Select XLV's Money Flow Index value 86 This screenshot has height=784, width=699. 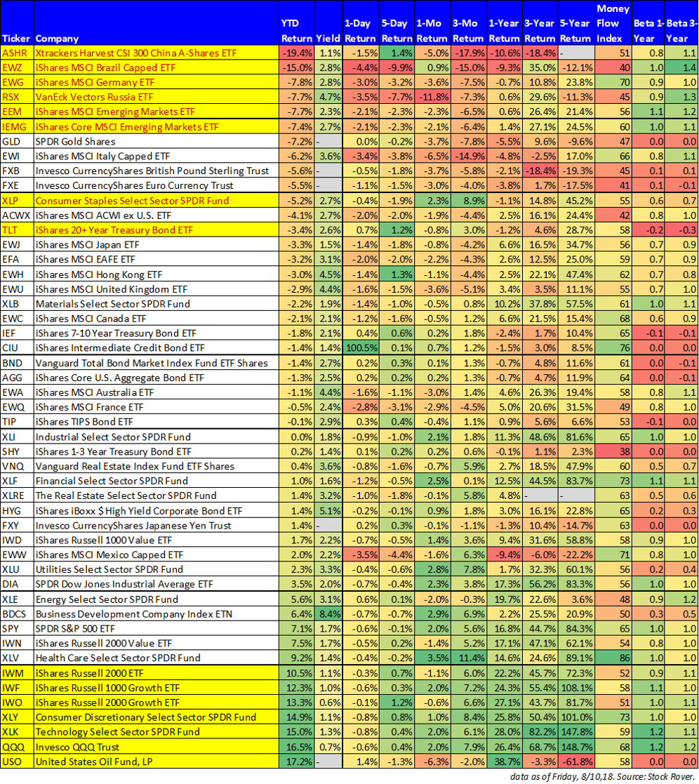[613, 658]
